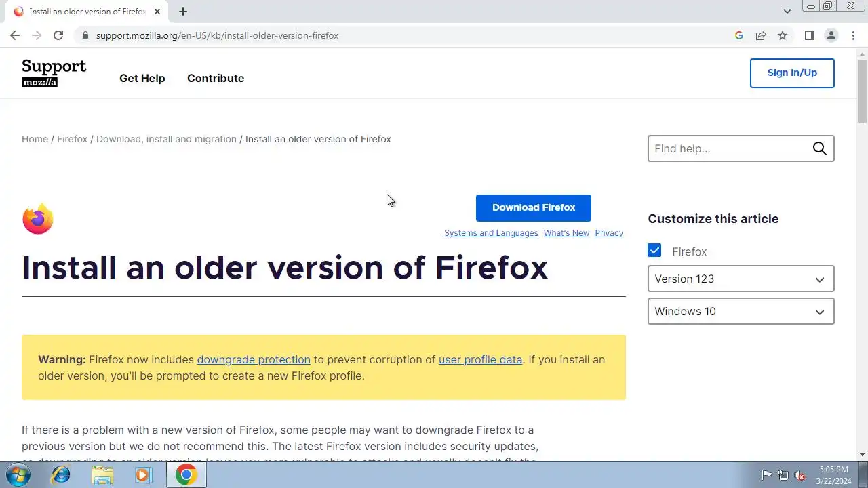Open Windows Start button
Screen dimensions: 868x488
click(18, 475)
